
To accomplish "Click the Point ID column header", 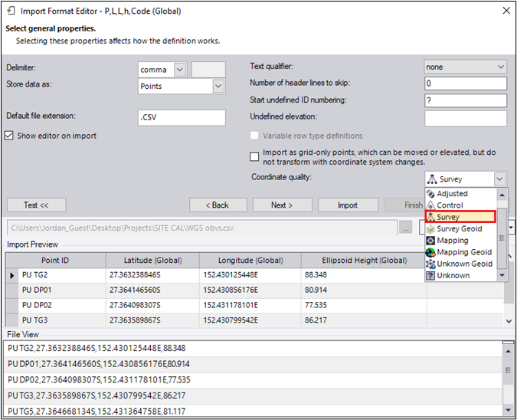I will (55, 261).
